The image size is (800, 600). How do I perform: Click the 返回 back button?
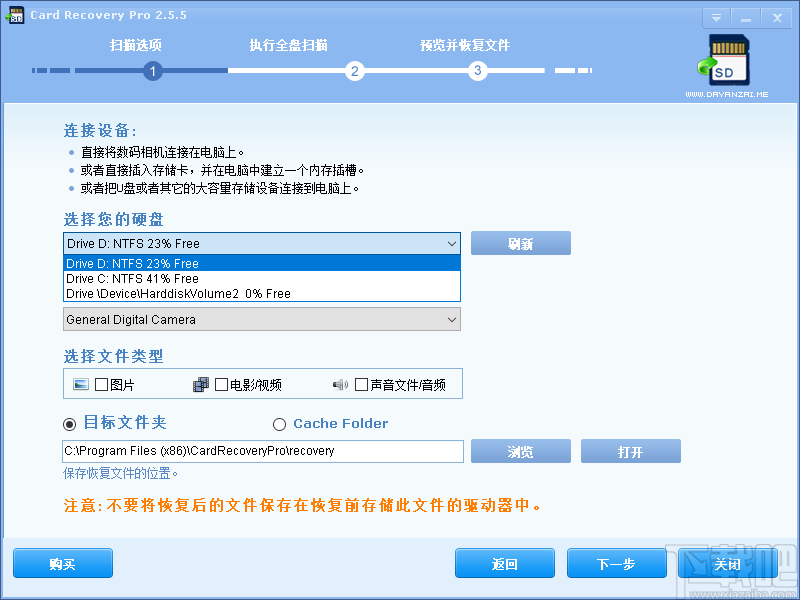[505, 563]
